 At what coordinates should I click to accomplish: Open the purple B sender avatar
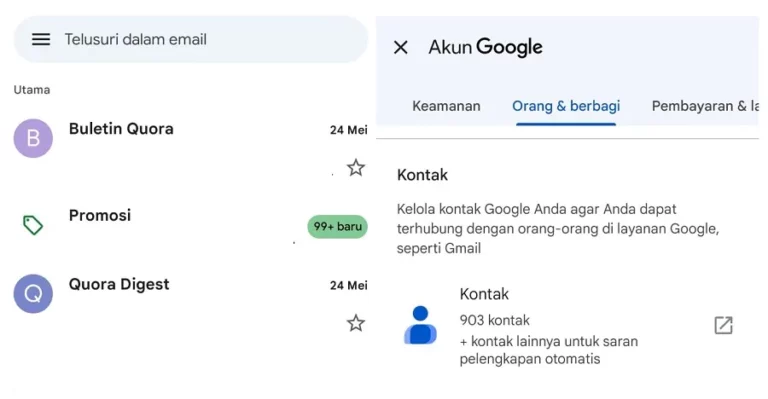(33, 138)
